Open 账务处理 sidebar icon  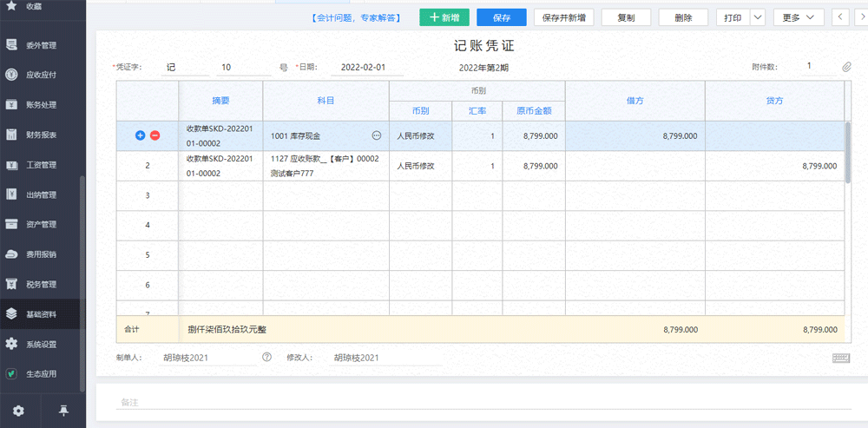[x=11, y=105]
